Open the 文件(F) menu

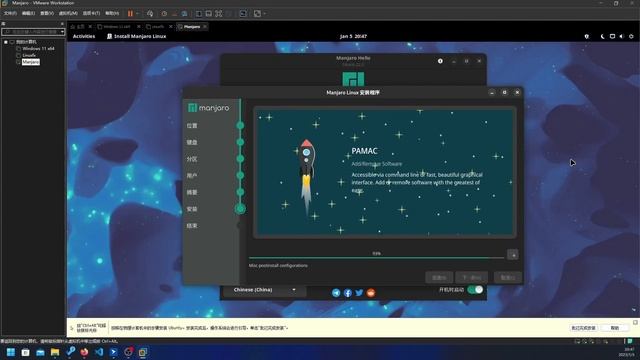(10, 13)
